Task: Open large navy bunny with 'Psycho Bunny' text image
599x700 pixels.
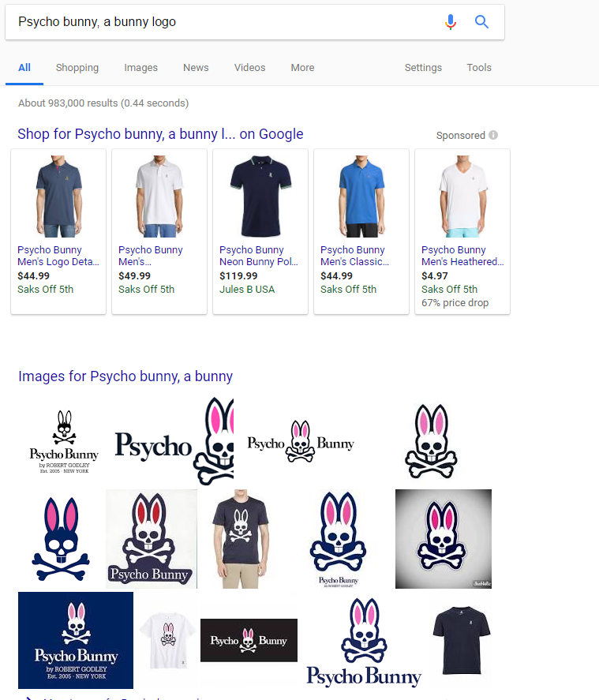Action: click(x=364, y=642)
